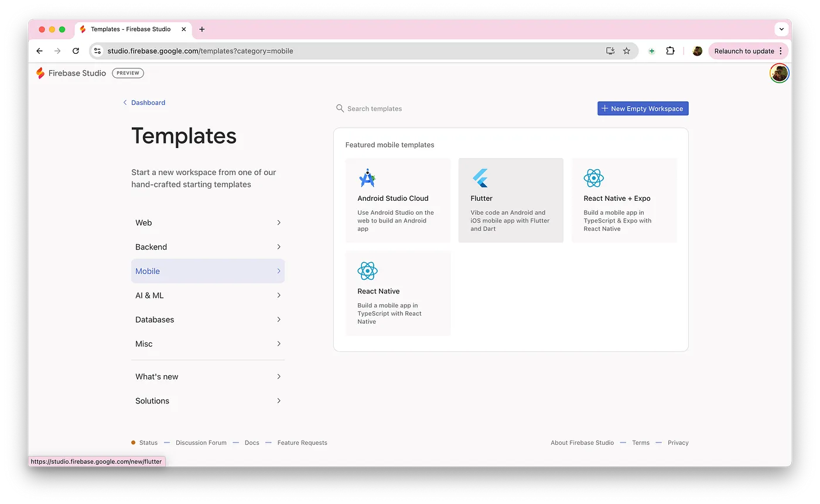Click the macOS green fullscreen window button
Image resolution: width=820 pixels, height=504 pixels.
tap(62, 29)
